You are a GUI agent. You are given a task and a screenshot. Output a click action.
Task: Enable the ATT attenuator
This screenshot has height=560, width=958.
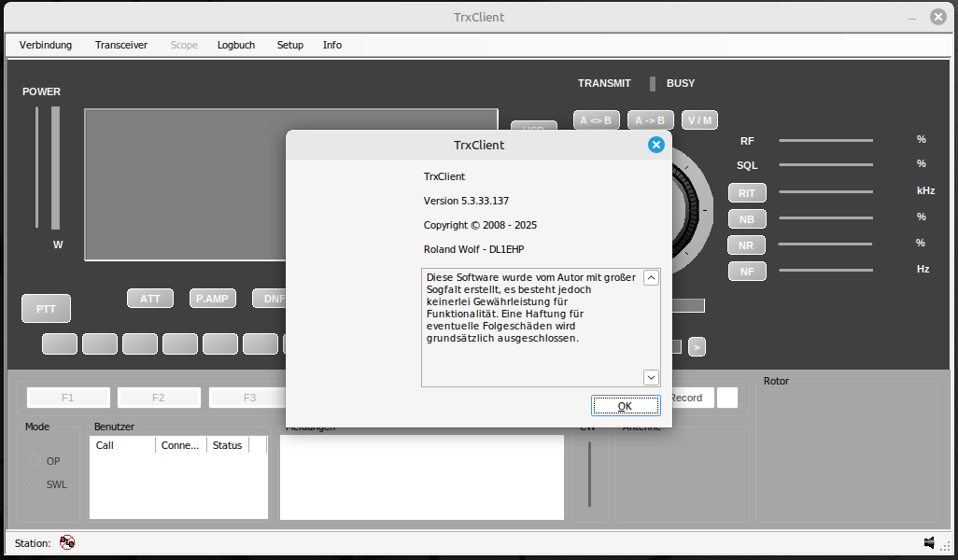pos(149,298)
